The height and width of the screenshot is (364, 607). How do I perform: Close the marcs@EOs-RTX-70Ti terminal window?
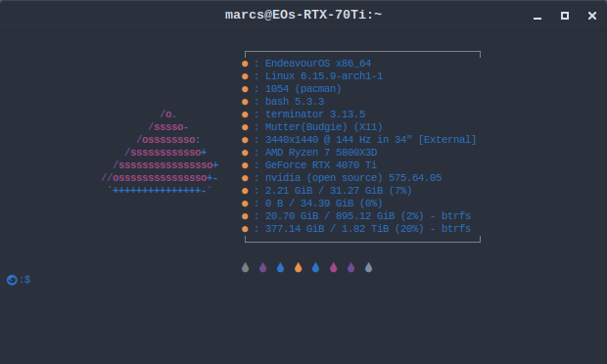(x=592, y=16)
